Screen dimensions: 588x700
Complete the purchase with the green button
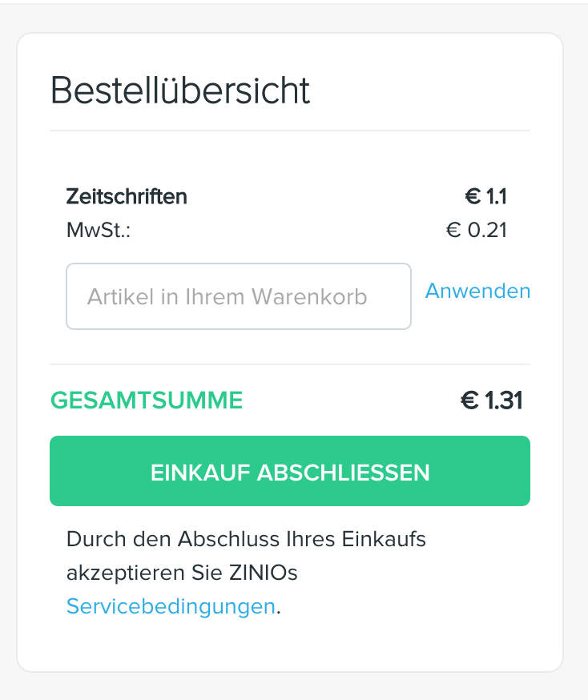pyautogui.click(x=290, y=471)
